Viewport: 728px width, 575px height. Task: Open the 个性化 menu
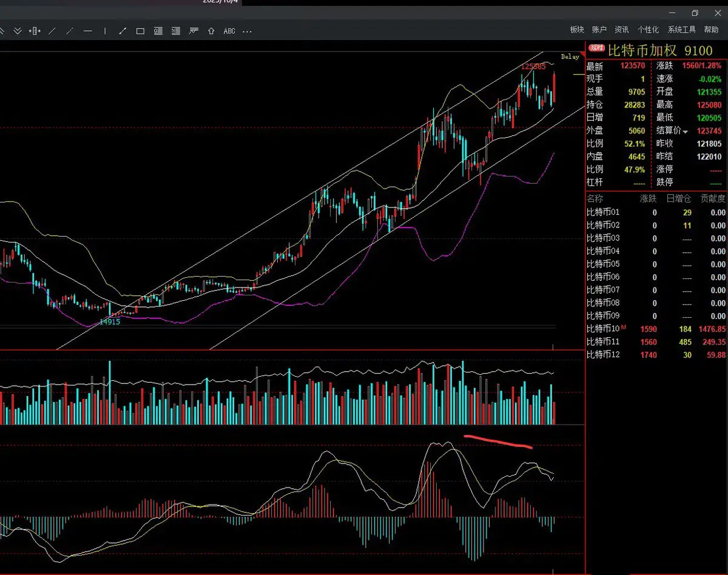coord(648,30)
